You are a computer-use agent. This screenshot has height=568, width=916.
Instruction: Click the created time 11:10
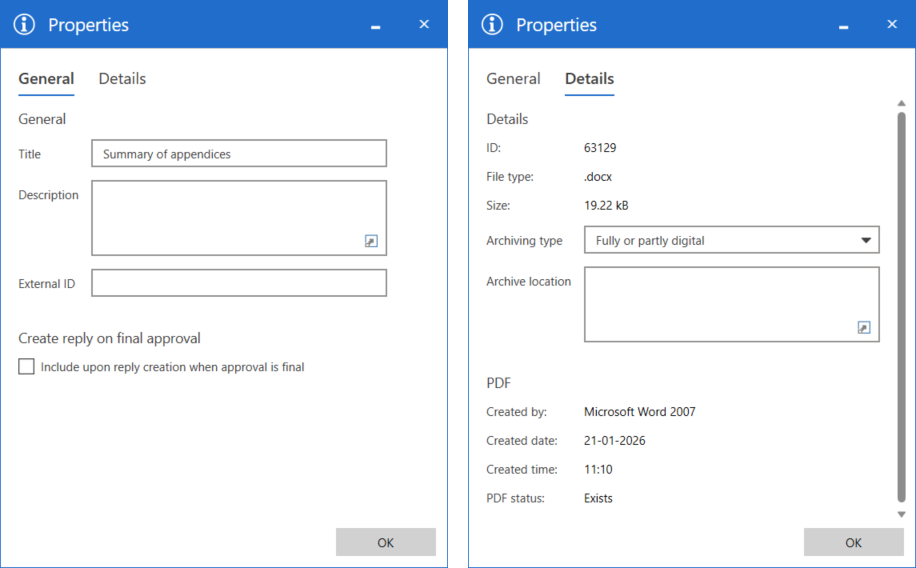pos(598,469)
